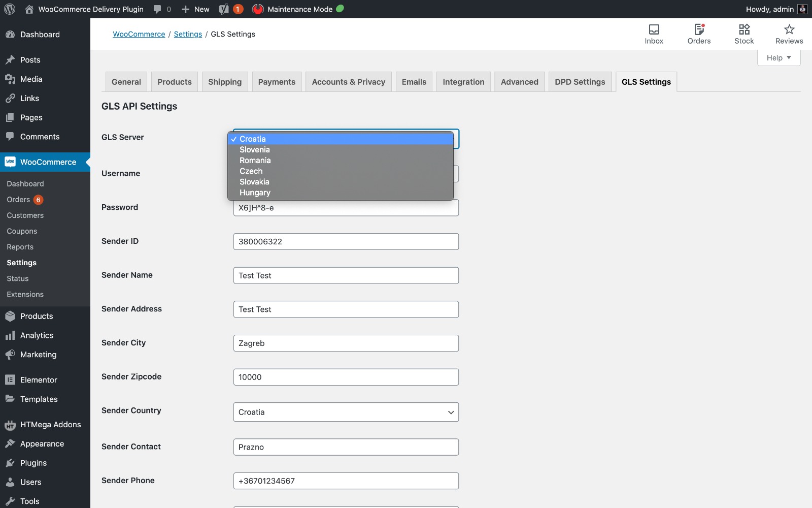
Task: Pick Hungary as GLS Server
Action: [341, 193]
